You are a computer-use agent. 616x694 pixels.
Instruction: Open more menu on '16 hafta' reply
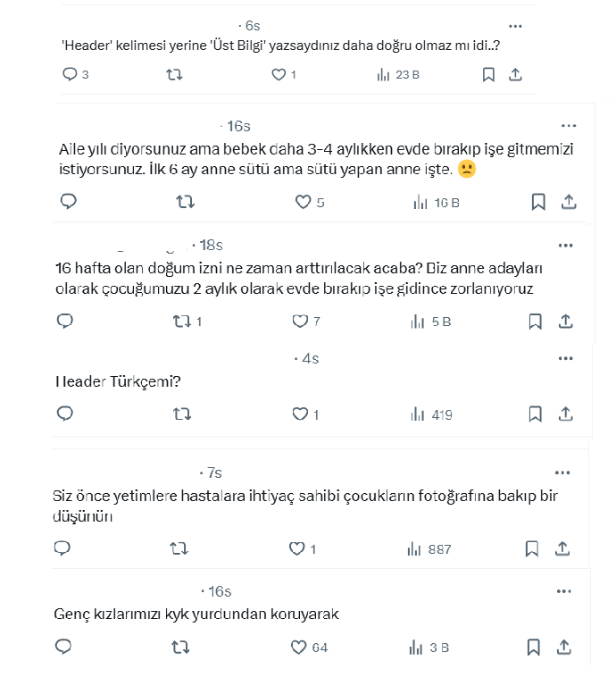pyautogui.click(x=565, y=245)
